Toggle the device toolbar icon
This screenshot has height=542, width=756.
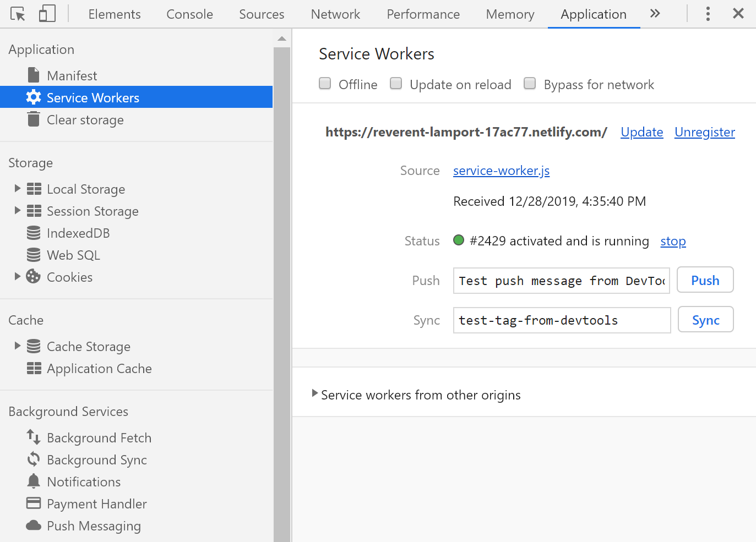point(47,14)
